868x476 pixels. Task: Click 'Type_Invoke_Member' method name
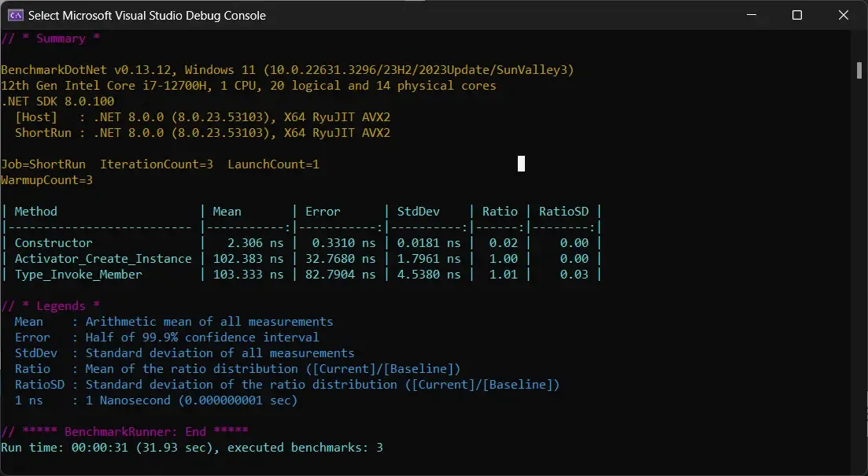pyautogui.click(x=79, y=275)
